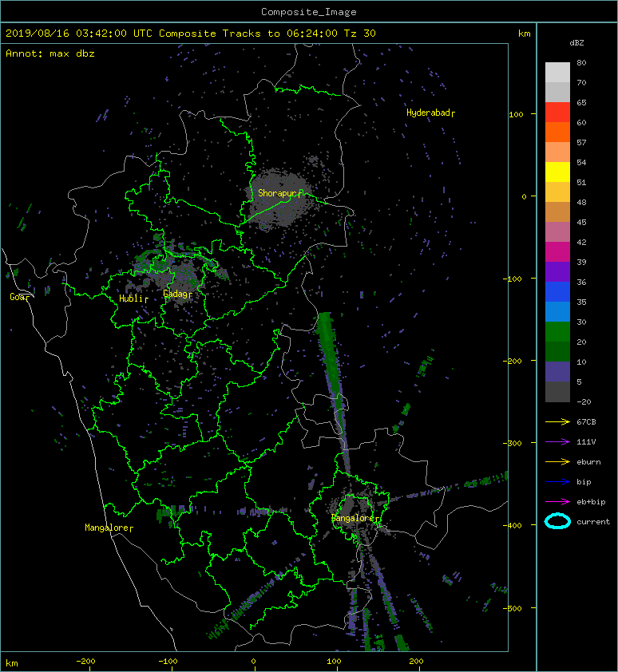
Task: Click the dark green 20 dBZ swatch
Action: [x=557, y=351]
